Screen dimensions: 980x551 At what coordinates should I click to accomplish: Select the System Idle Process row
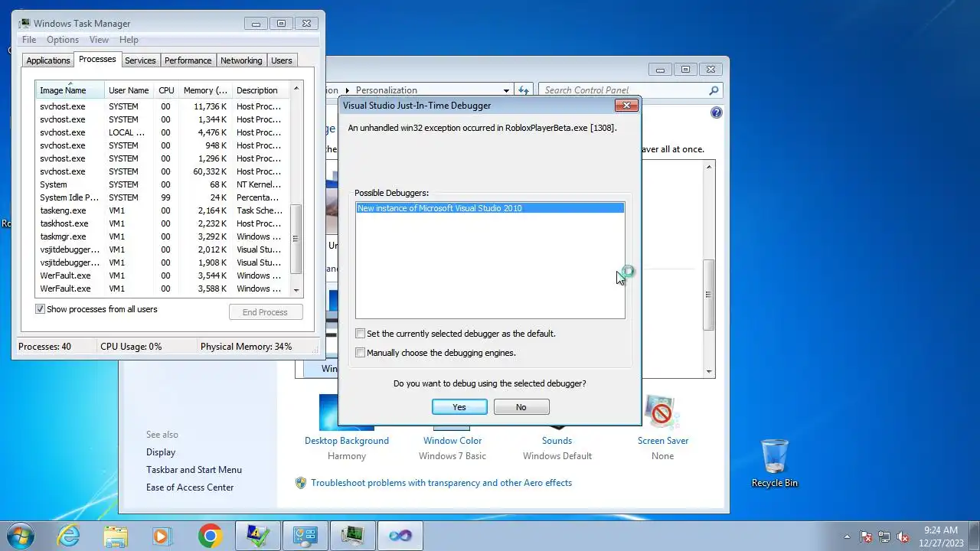click(x=162, y=197)
